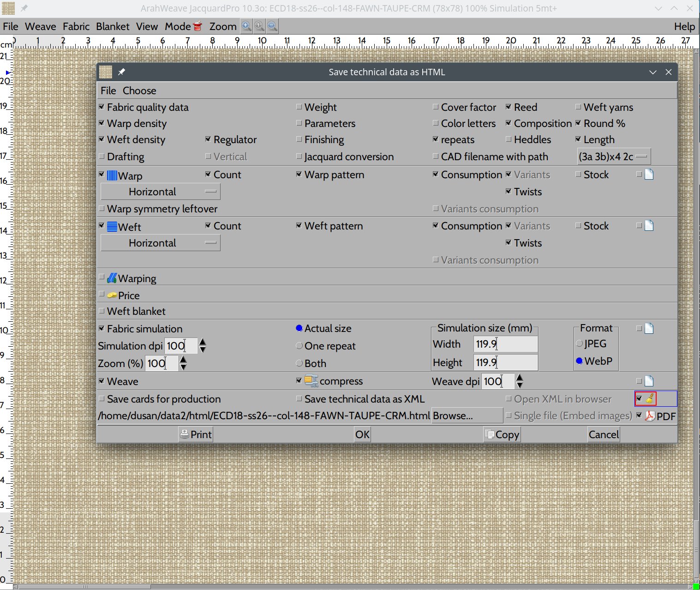
Task: Click the Browse... button
Action: (467, 415)
